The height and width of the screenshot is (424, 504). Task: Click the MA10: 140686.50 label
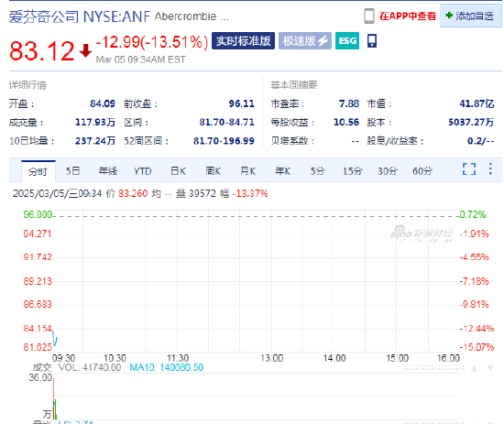coord(167,367)
